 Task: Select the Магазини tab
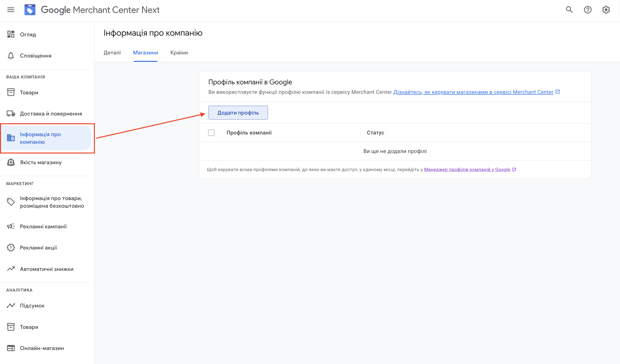coord(145,53)
